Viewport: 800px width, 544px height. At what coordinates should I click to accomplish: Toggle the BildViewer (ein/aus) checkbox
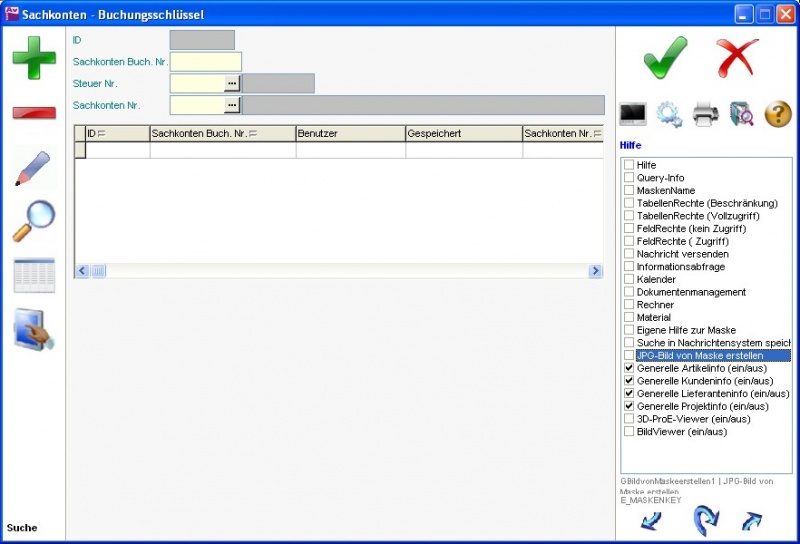(629, 432)
